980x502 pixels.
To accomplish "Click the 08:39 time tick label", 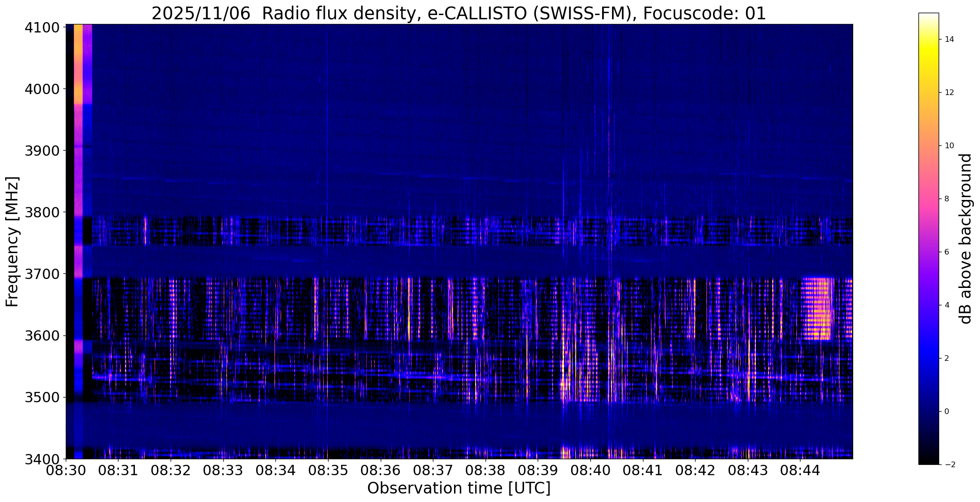I will (538, 470).
